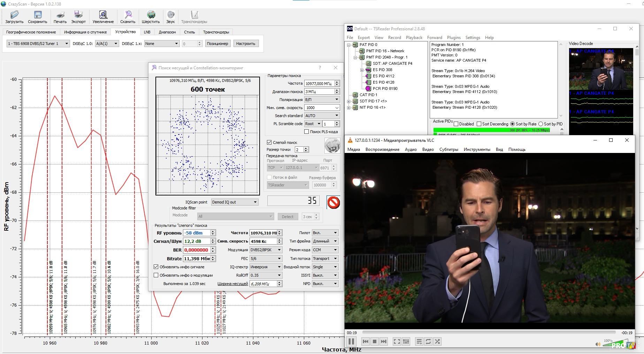Image resolution: width=644 pixels, height=354 pixels.
Task: Click the Загрузить (load) toolbar icon
Action: pos(14,15)
